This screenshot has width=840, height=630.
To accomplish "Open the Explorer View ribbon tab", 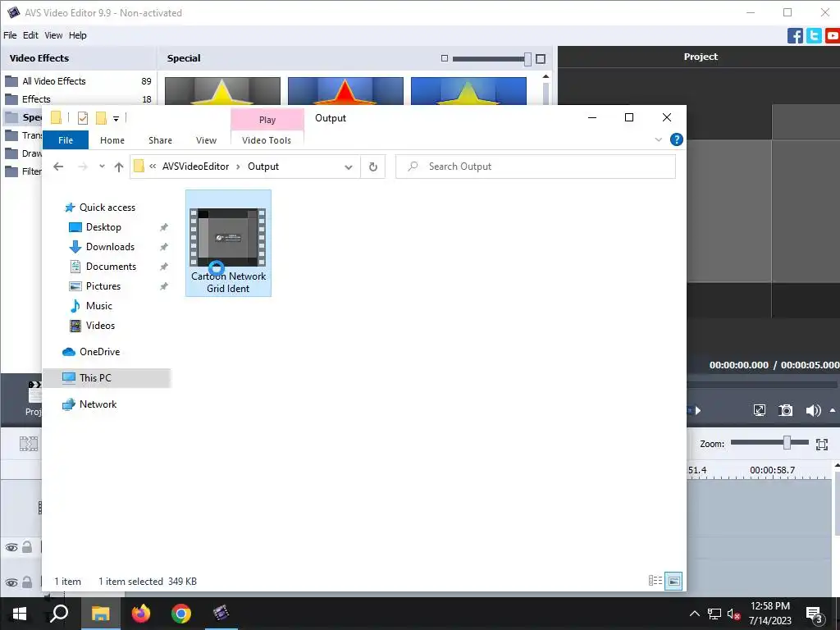I will point(206,140).
